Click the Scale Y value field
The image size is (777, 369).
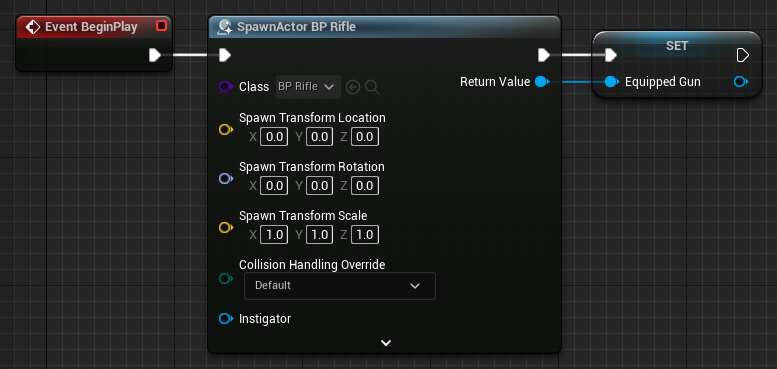(319, 235)
